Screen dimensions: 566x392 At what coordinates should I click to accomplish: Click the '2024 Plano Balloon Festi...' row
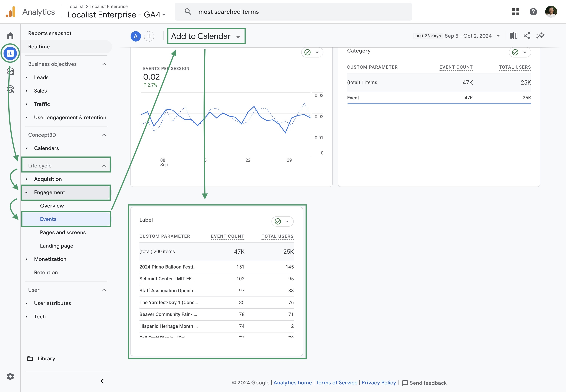(x=216, y=267)
